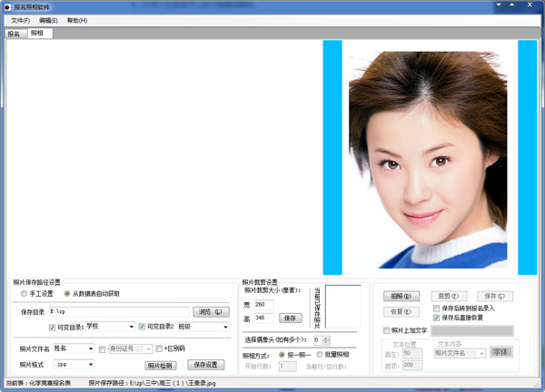Click the 浏览 button for save directory
This screenshot has width=545, height=392.
210,311
